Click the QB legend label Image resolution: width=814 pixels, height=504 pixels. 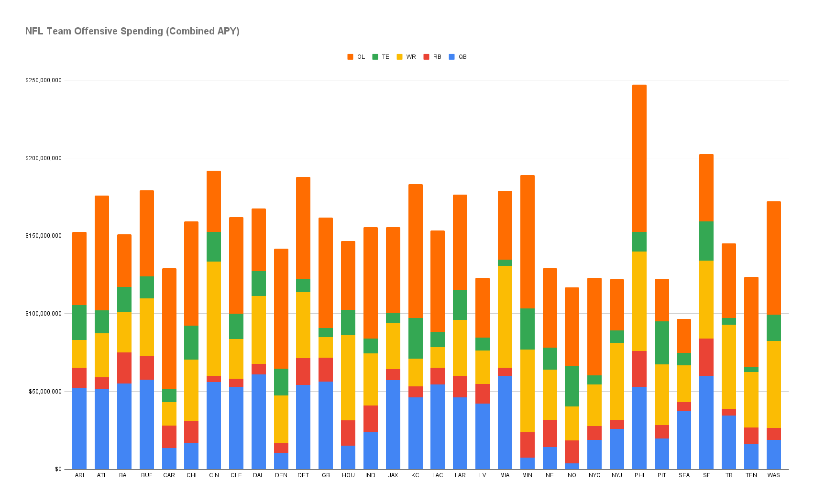tap(462, 57)
